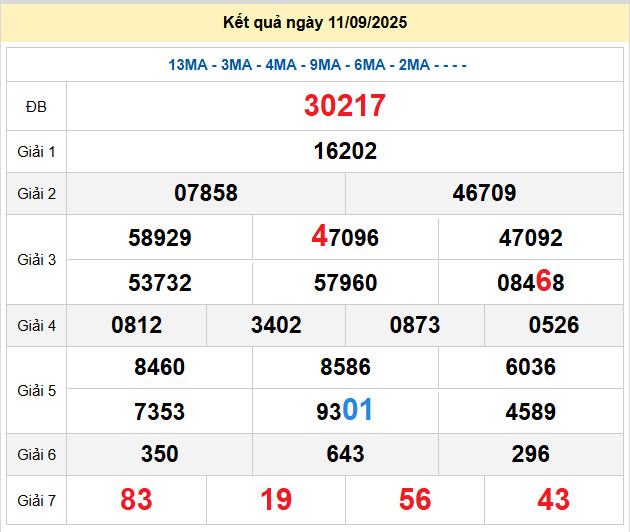Select Giải 4 number 0526
This screenshot has height=532, width=630.
coord(554,326)
